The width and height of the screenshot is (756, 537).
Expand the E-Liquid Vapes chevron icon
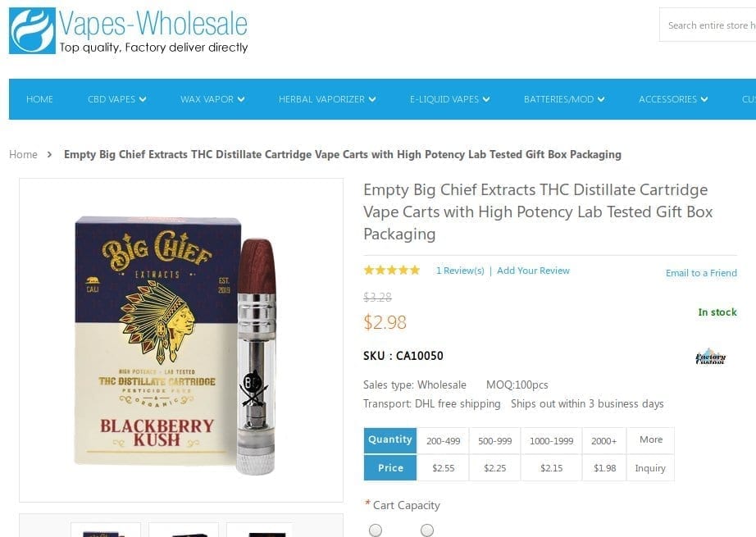(x=486, y=99)
